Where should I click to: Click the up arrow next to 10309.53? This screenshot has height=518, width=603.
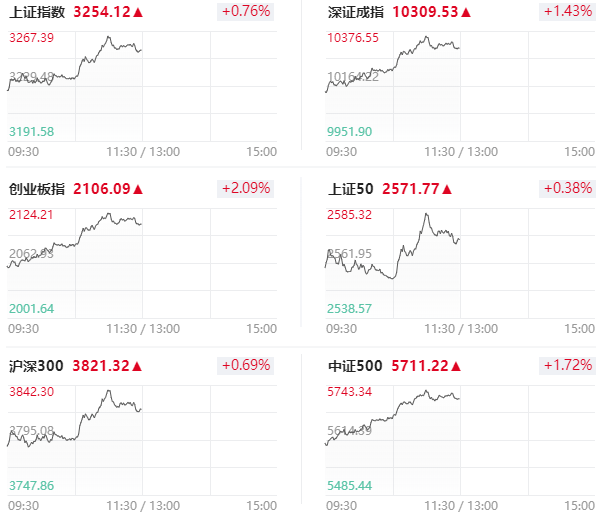pos(466,12)
